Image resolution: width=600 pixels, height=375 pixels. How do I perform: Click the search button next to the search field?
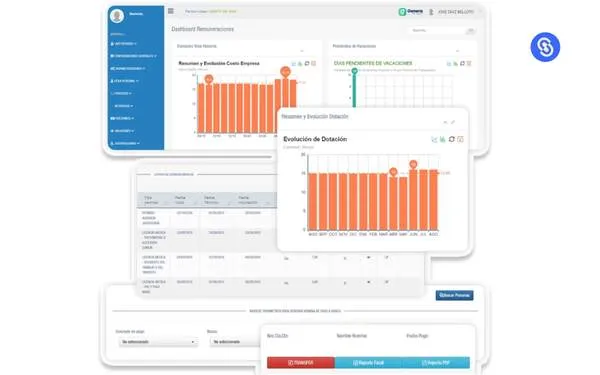pyautogui.click(x=471, y=31)
